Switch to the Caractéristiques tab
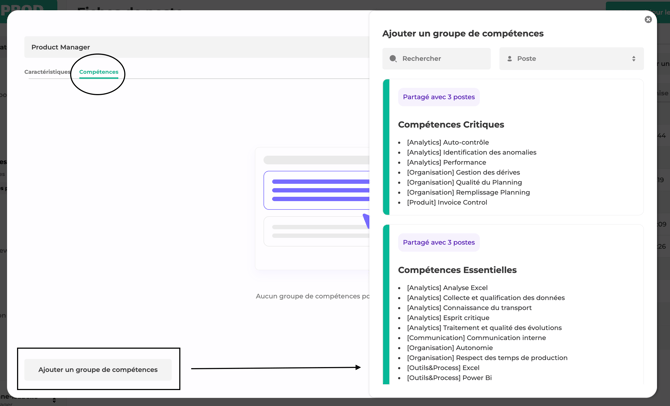This screenshot has width=670, height=406. tap(47, 72)
